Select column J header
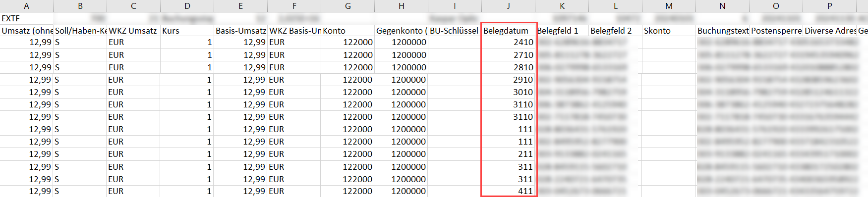This screenshot has height=197, width=868. [x=508, y=6]
